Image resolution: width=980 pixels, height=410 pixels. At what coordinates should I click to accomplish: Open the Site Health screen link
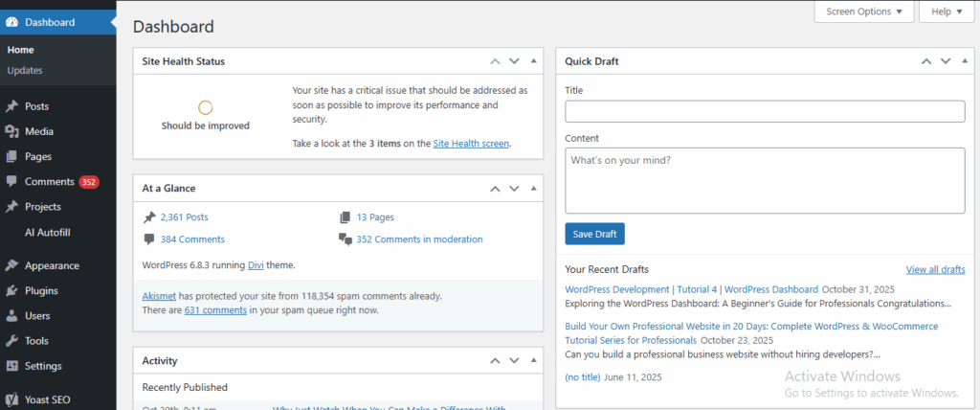pos(471,144)
